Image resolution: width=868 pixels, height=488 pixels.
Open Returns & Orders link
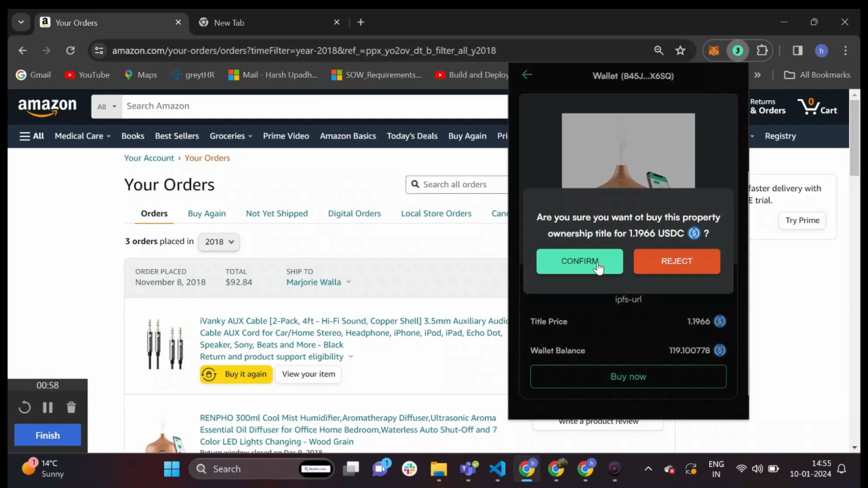point(768,106)
